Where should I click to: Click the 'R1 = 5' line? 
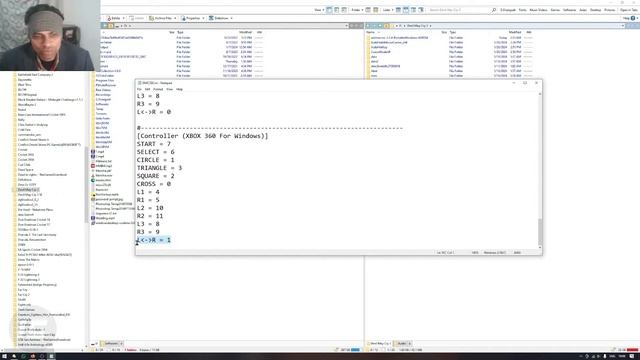click(x=148, y=200)
